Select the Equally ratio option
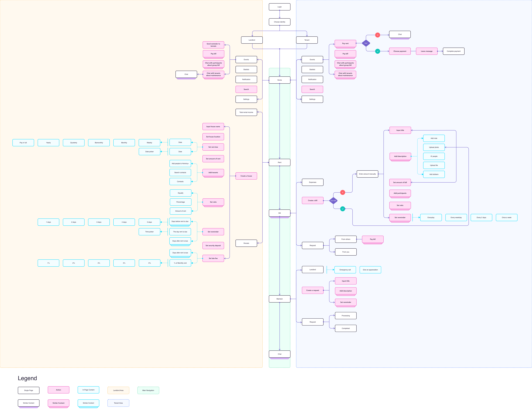532x416 pixels. [180, 193]
